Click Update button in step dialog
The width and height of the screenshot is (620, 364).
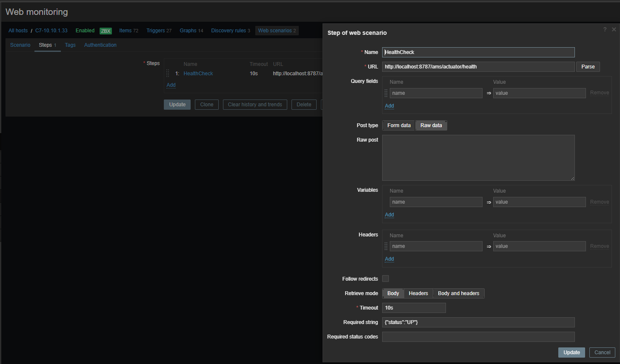point(571,353)
